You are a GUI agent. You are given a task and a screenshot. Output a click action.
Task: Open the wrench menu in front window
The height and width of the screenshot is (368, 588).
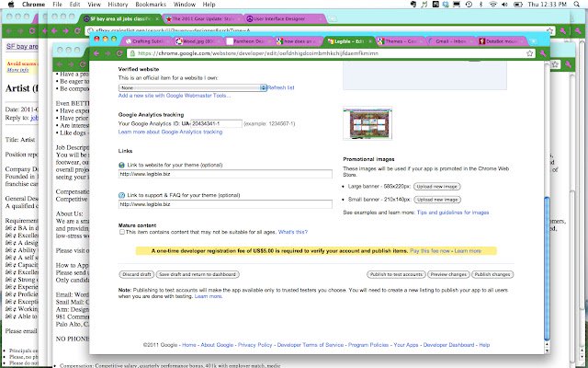(x=542, y=53)
